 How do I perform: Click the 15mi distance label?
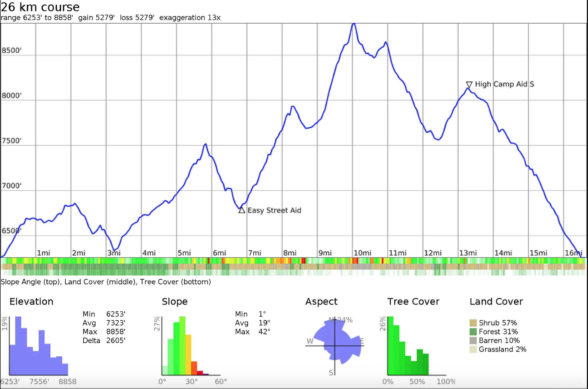pos(539,253)
